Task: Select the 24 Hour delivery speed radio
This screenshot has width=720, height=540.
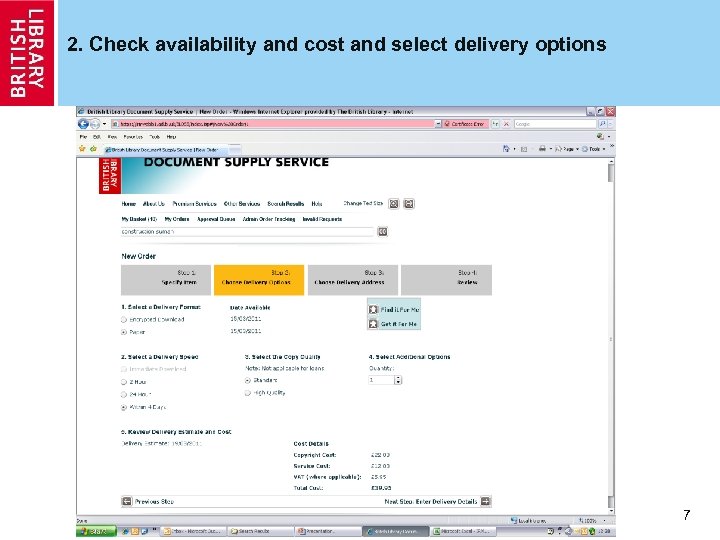Action: coord(124,394)
